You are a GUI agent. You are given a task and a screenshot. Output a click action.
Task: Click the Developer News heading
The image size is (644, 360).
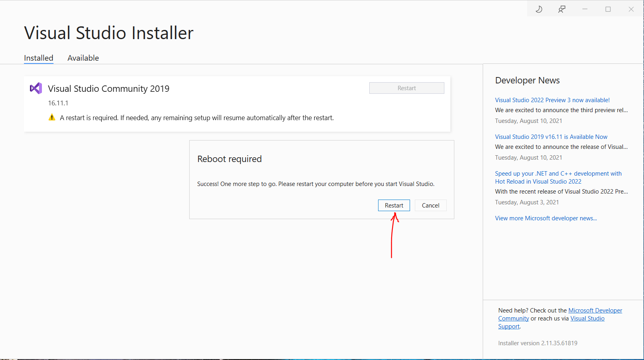tap(527, 80)
